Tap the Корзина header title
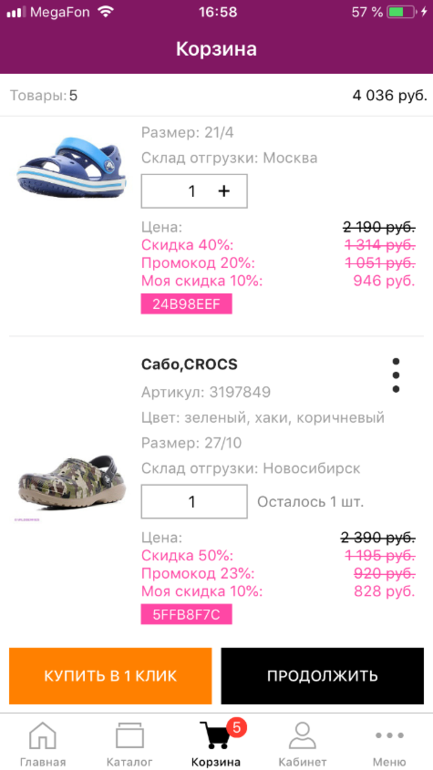433x770 pixels. (x=216, y=50)
